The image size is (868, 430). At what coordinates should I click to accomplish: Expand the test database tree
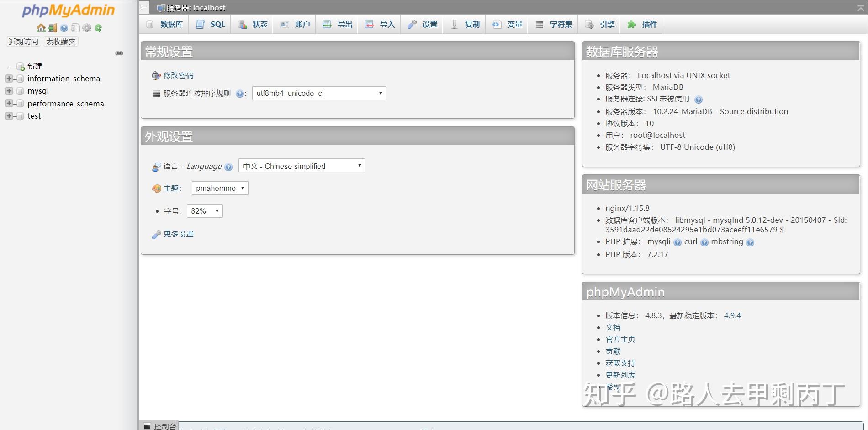[x=9, y=115]
